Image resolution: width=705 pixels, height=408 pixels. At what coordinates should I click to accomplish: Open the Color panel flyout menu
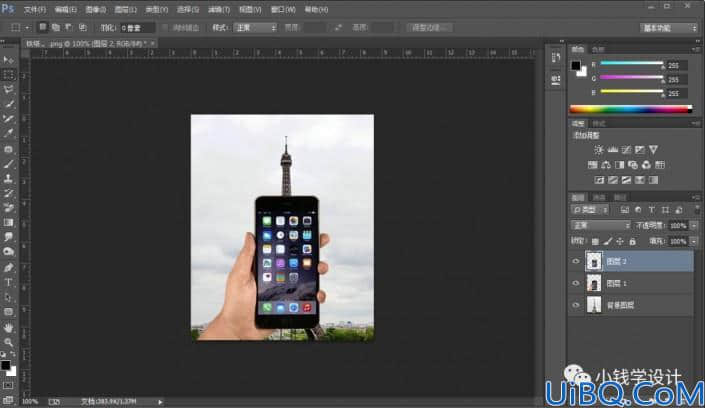696,49
